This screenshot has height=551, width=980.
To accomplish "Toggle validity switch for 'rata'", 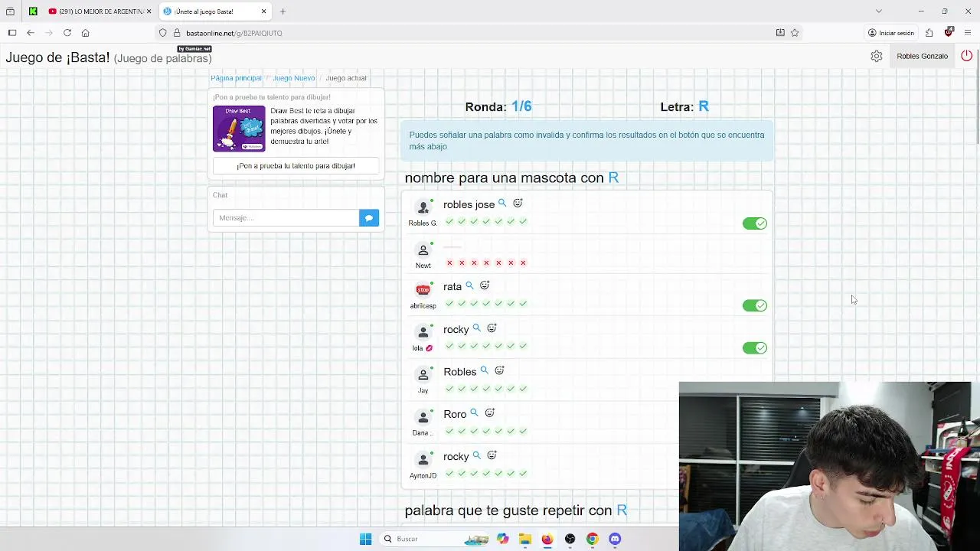I will [755, 305].
